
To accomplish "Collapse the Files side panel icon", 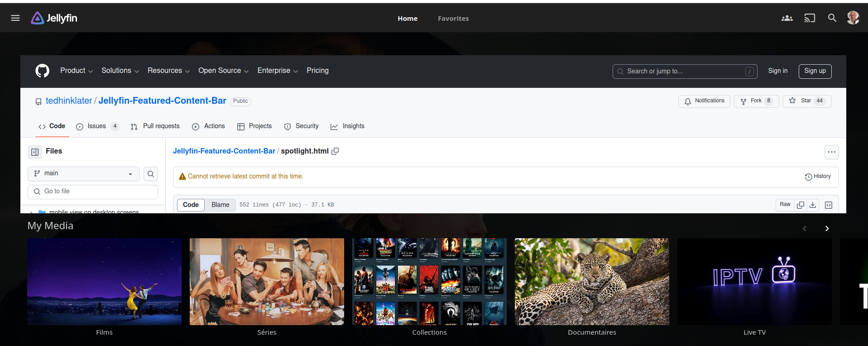I will [35, 152].
